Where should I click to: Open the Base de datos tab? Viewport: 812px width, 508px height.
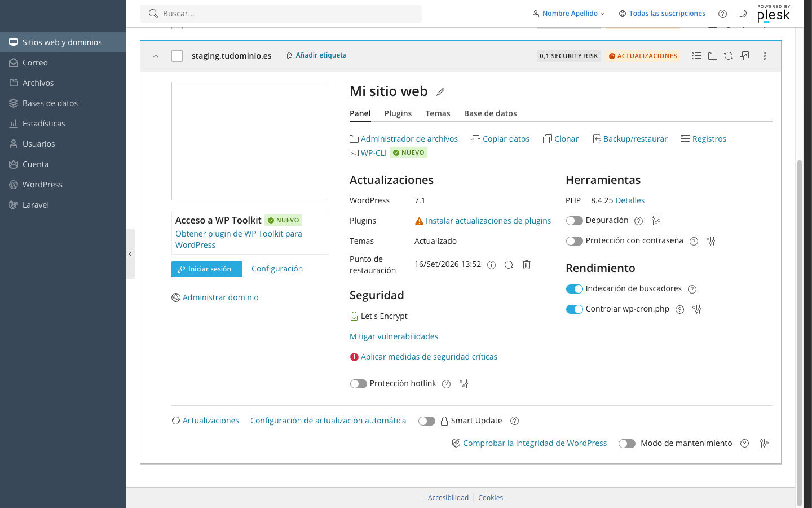click(491, 113)
